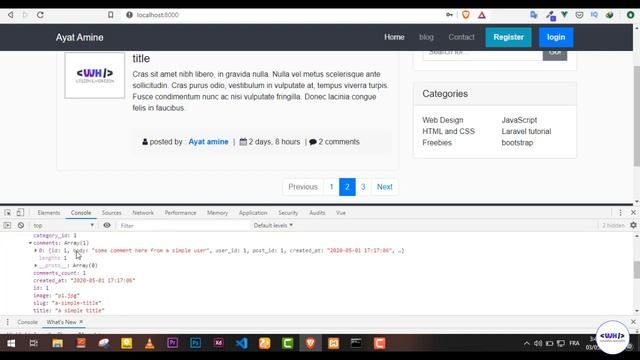
Task: Open the IQ extension icon
Action: tap(594, 15)
